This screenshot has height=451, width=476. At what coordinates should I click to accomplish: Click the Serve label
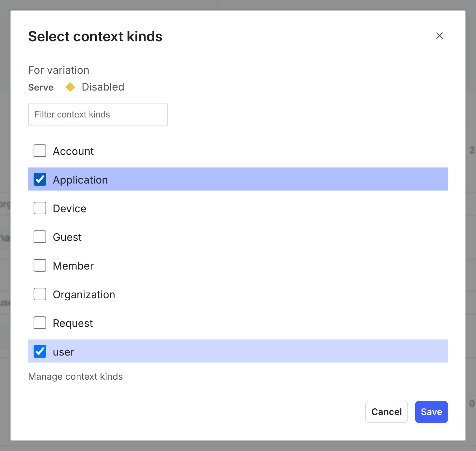click(41, 87)
